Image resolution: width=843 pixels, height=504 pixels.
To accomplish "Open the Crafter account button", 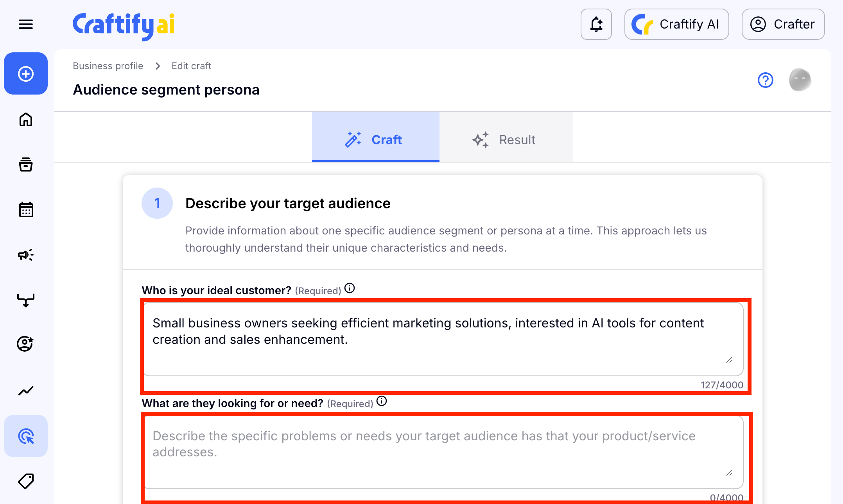I will [783, 24].
